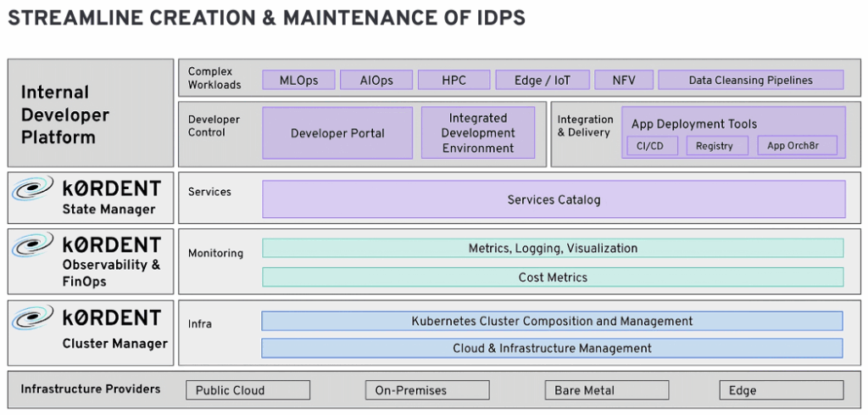This screenshot has height=415, width=868.
Task: Click the Monitoring row label
Action: click(x=215, y=253)
